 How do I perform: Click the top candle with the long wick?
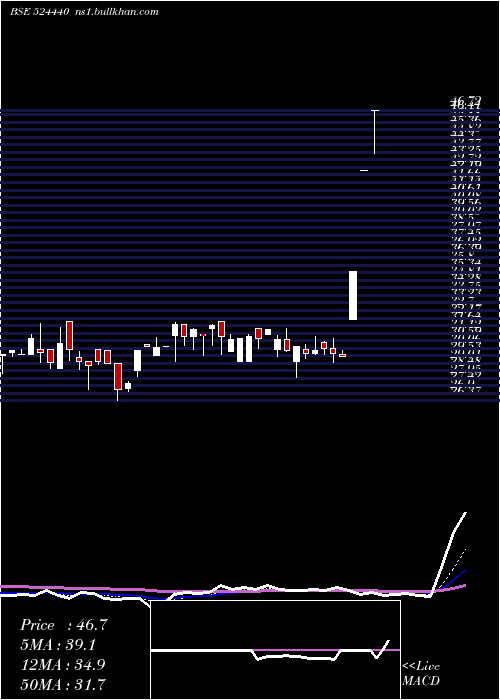click(x=375, y=132)
